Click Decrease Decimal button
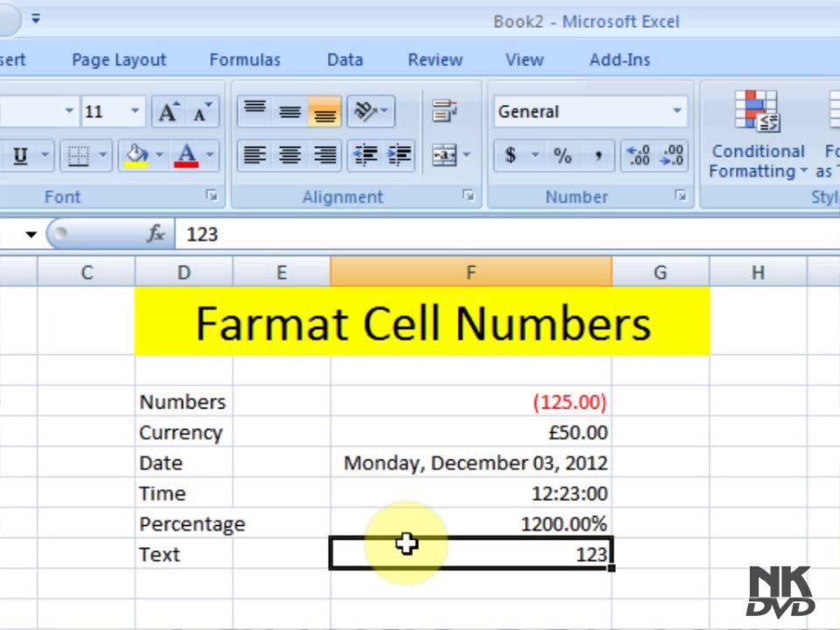 672,156
